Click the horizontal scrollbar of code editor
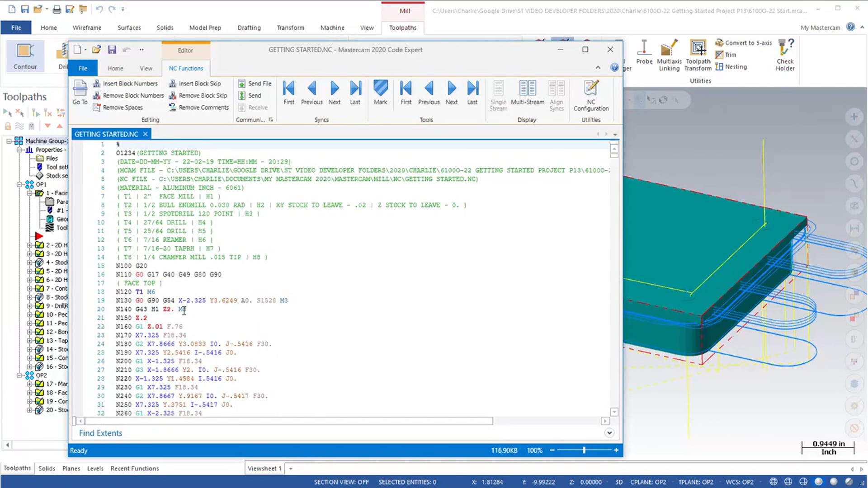 289,421
